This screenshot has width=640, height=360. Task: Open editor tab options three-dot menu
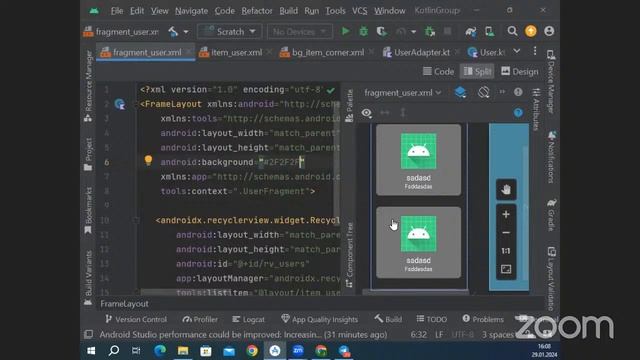click(x=535, y=51)
